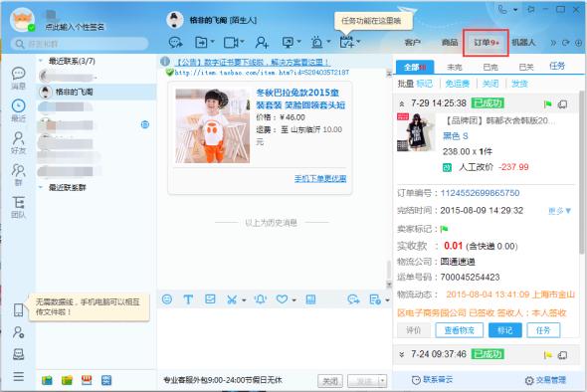Click the 查看物流 button

point(459,330)
